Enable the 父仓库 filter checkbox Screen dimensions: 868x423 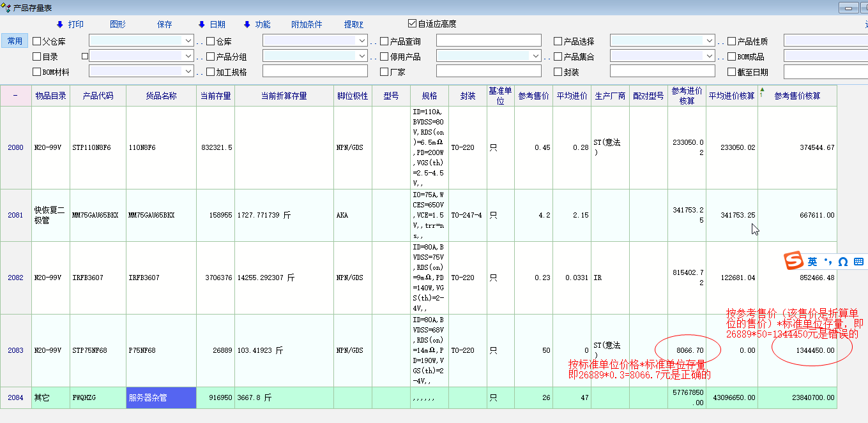coord(36,41)
